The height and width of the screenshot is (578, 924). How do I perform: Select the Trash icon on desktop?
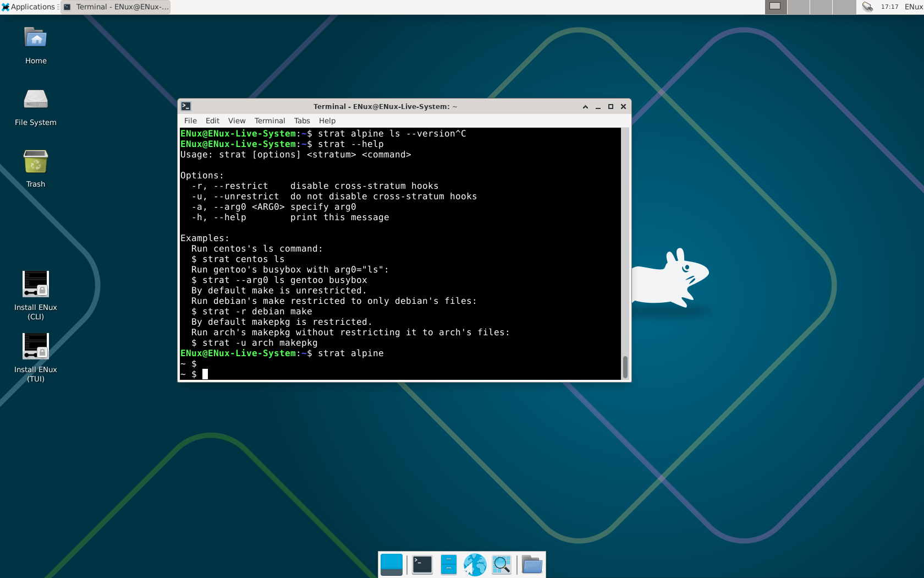(x=36, y=161)
